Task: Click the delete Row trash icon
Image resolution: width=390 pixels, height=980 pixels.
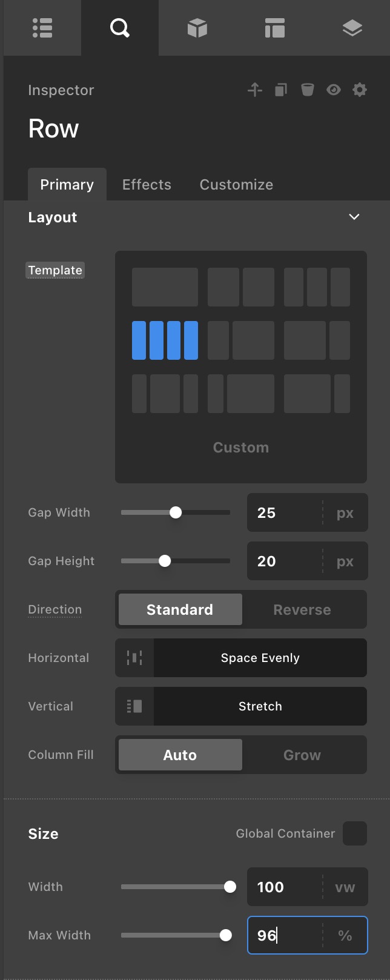Action: [x=308, y=90]
